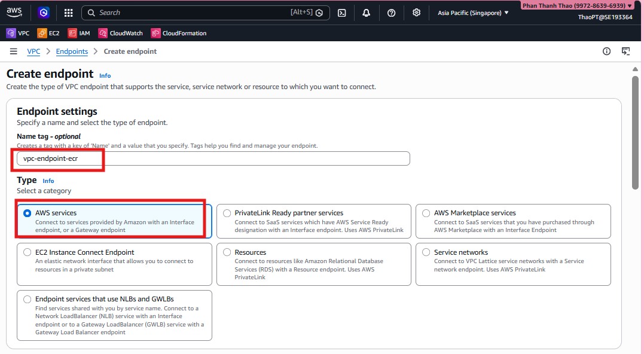Open the settings gear icon
Screen dimensions: 644x354
tap(417, 13)
